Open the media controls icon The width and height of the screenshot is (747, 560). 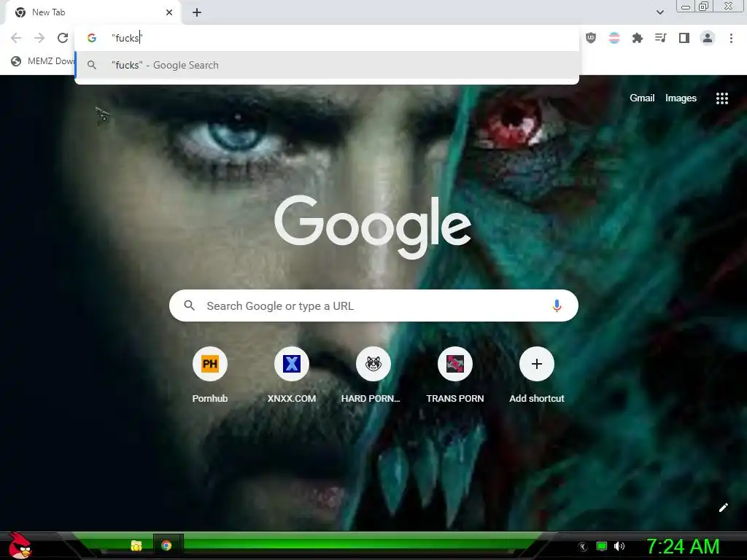[x=660, y=38]
